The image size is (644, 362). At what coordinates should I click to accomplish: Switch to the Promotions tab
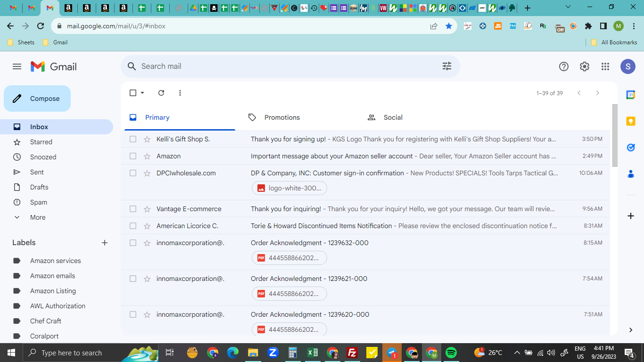point(299,117)
